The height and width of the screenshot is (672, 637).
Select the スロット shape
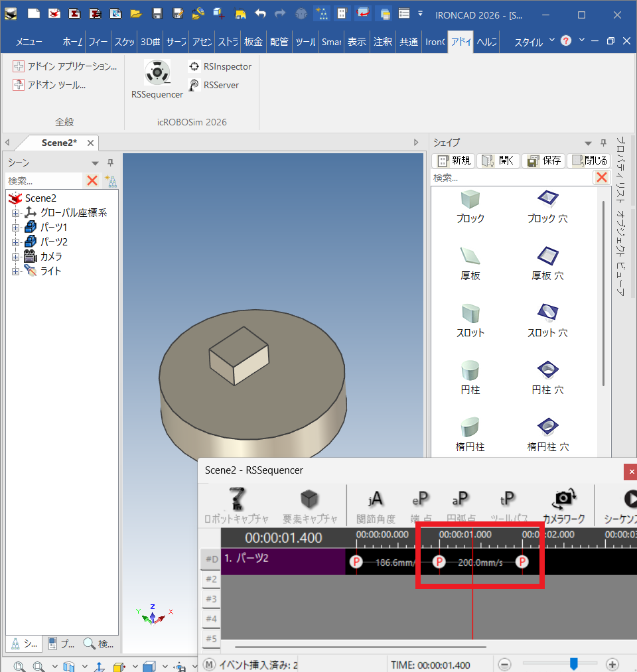470,314
